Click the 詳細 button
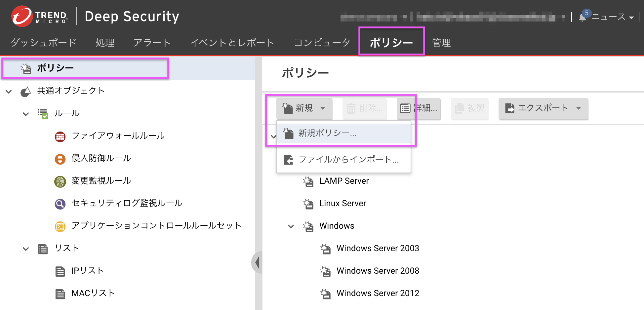The width and height of the screenshot is (644, 310). [x=419, y=108]
